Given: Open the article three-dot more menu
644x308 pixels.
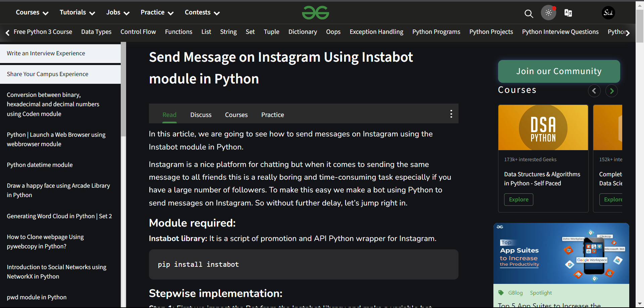Looking at the screenshot, I should pyautogui.click(x=451, y=114).
